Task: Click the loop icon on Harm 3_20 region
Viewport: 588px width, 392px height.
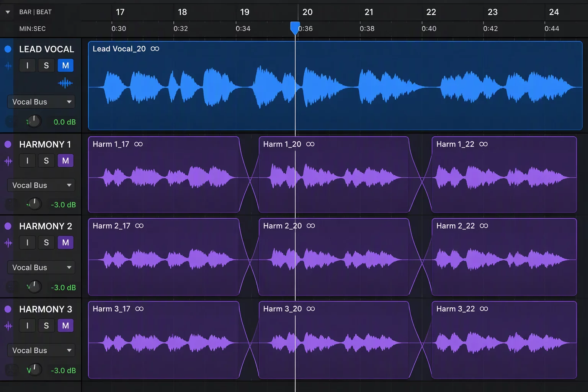Action: coord(311,309)
